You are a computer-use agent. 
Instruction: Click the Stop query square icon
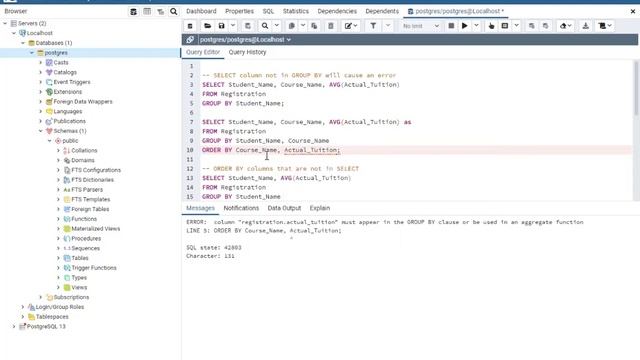[x=451, y=26]
